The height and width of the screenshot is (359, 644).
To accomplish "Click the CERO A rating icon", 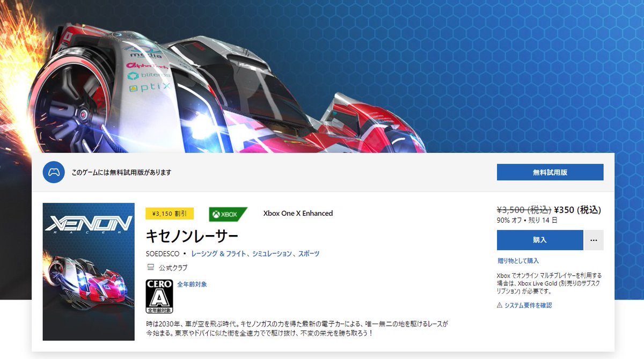I will tap(159, 297).
